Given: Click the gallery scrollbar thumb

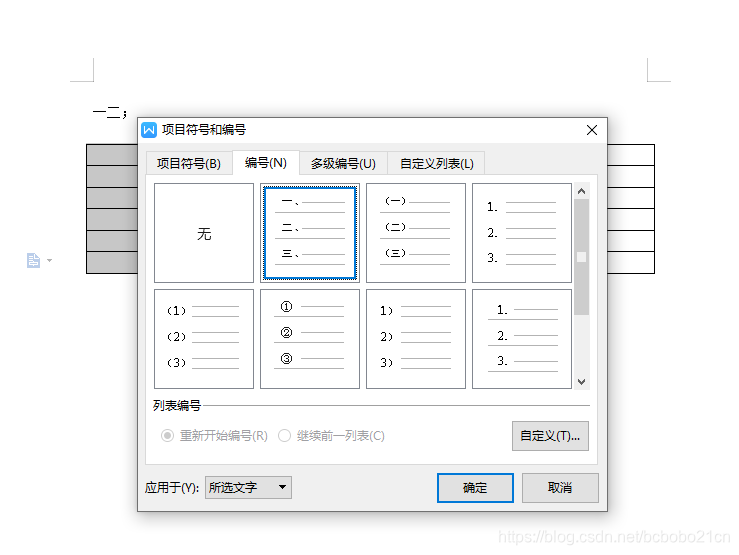Looking at the screenshot, I should click(582, 257).
